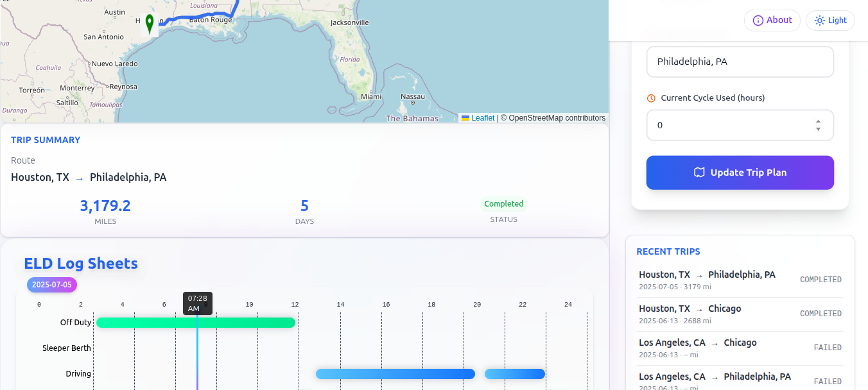Open recent trip Los Angeles to Philadelphia, PA
Viewport: 868px width, 390px height.
click(740, 380)
